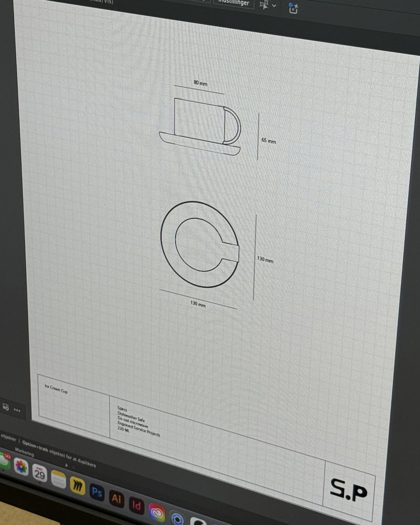
Task: Open Messages app with notification badge
Action: click(4, 461)
